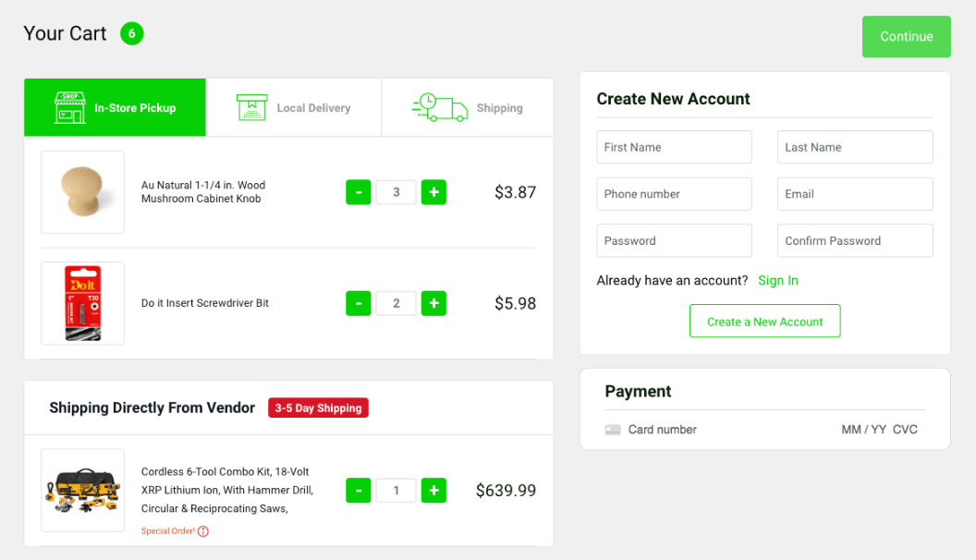Image resolution: width=976 pixels, height=560 pixels.
Task: Decrease quantity of Wood Mushroom Cabinet Knob
Action: click(359, 192)
